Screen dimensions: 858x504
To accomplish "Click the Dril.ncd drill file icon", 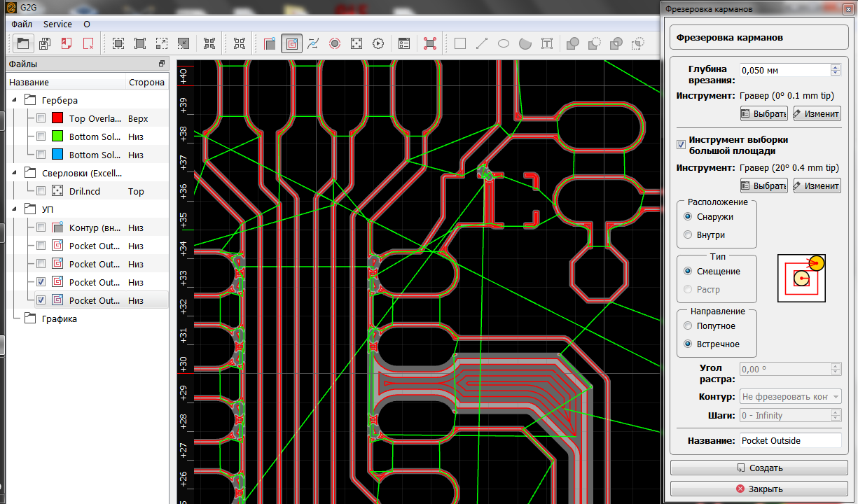I will pyautogui.click(x=59, y=191).
